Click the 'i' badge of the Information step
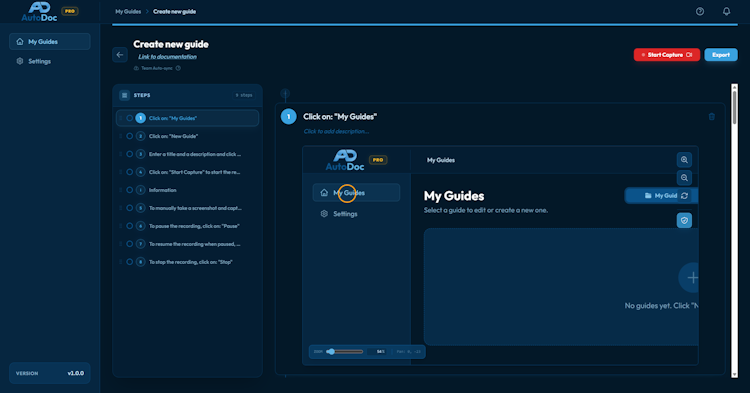The height and width of the screenshot is (393, 750). (x=140, y=190)
